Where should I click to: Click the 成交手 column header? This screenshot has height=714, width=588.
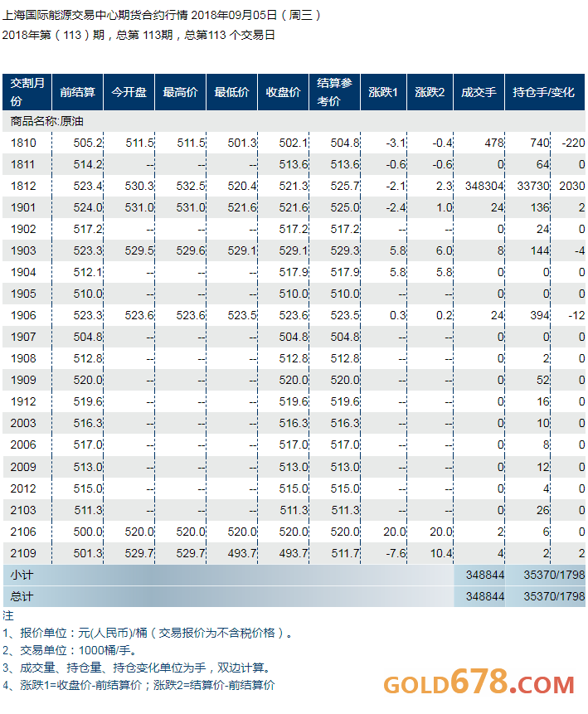pos(479,92)
